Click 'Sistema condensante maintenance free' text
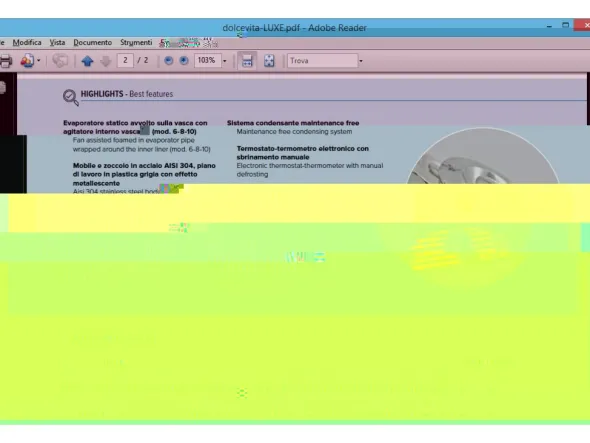Image resolution: width=590 pixels, height=443 pixels. pyautogui.click(x=293, y=123)
